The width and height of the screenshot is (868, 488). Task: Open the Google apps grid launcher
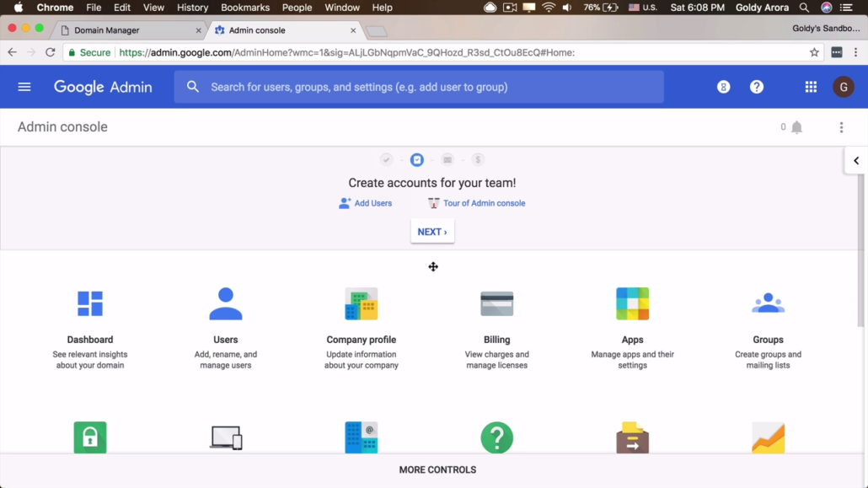(811, 87)
